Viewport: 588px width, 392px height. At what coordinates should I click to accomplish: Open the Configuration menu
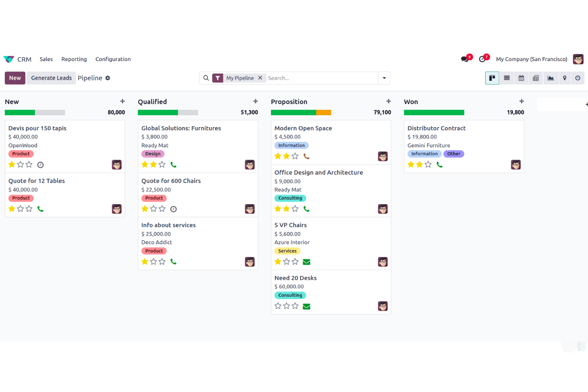point(113,59)
